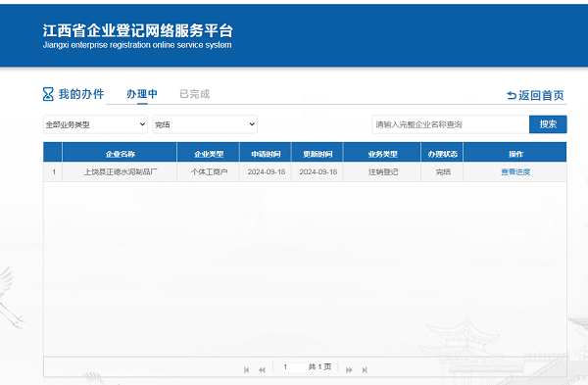This screenshot has height=385, width=588.
Task: Click the hourglass icon beside 我的办件
Action: tap(48, 94)
